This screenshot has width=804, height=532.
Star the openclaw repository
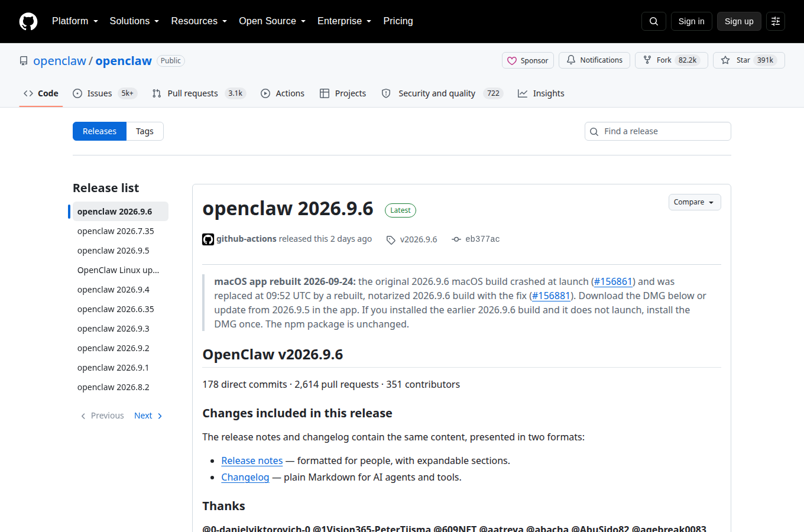[749, 60]
